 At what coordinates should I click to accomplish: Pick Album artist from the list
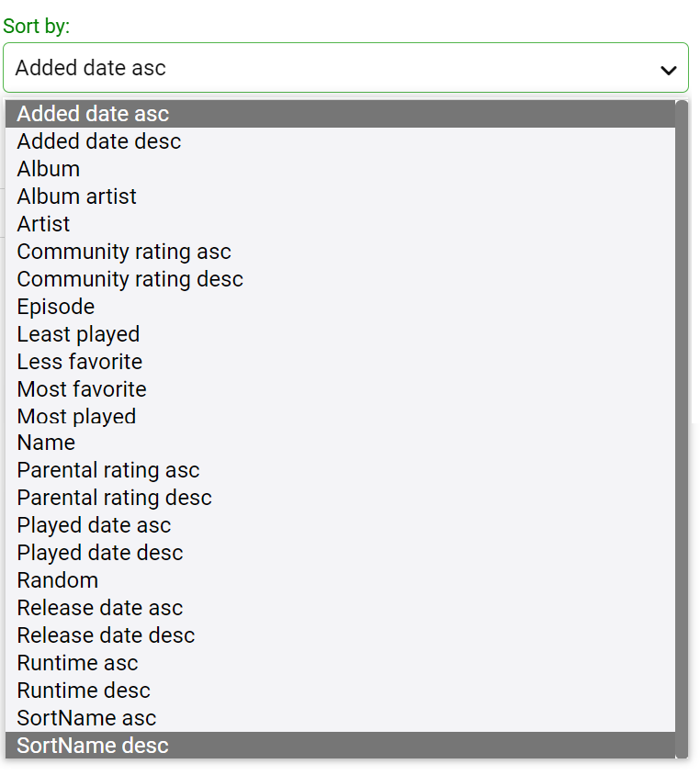coord(77,197)
